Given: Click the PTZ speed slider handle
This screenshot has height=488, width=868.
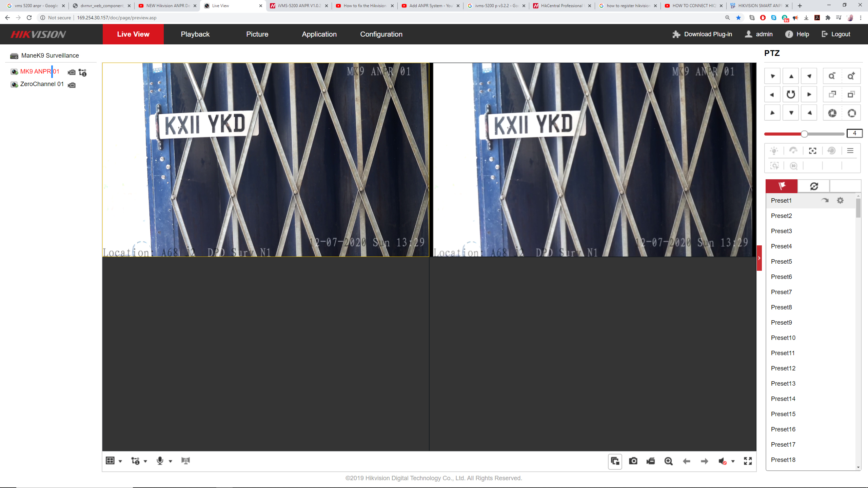Looking at the screenshot, I should (x=804, y=134).
